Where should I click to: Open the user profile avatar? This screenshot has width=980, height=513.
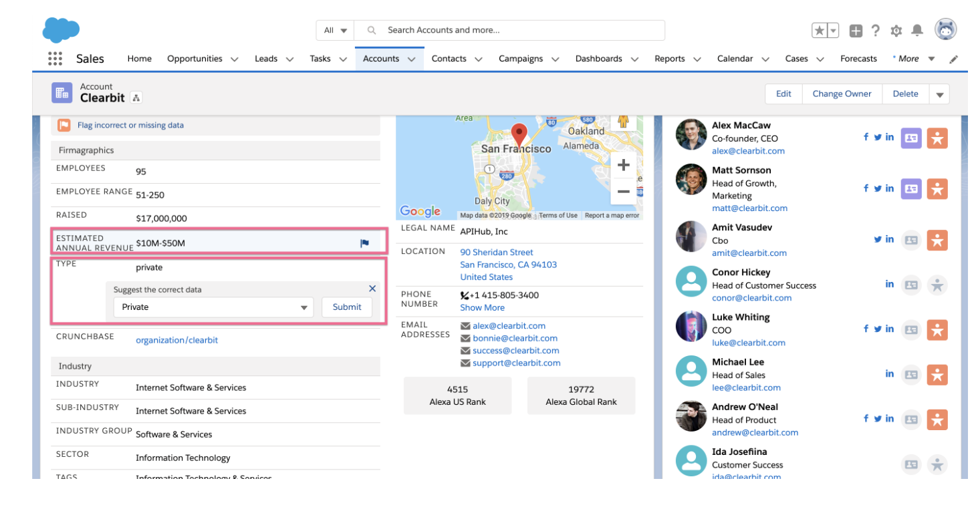pyautogui.click(x=946, y=29)
